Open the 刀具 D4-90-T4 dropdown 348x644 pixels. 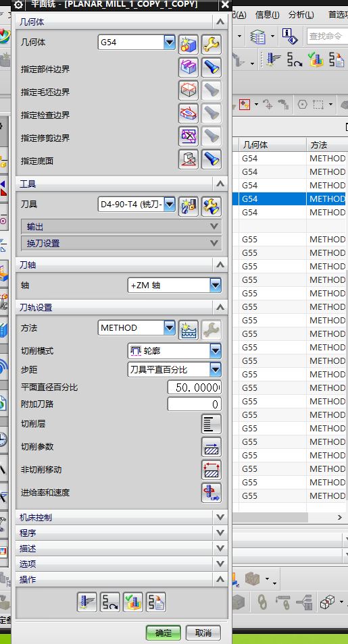[x=170, y=204]
